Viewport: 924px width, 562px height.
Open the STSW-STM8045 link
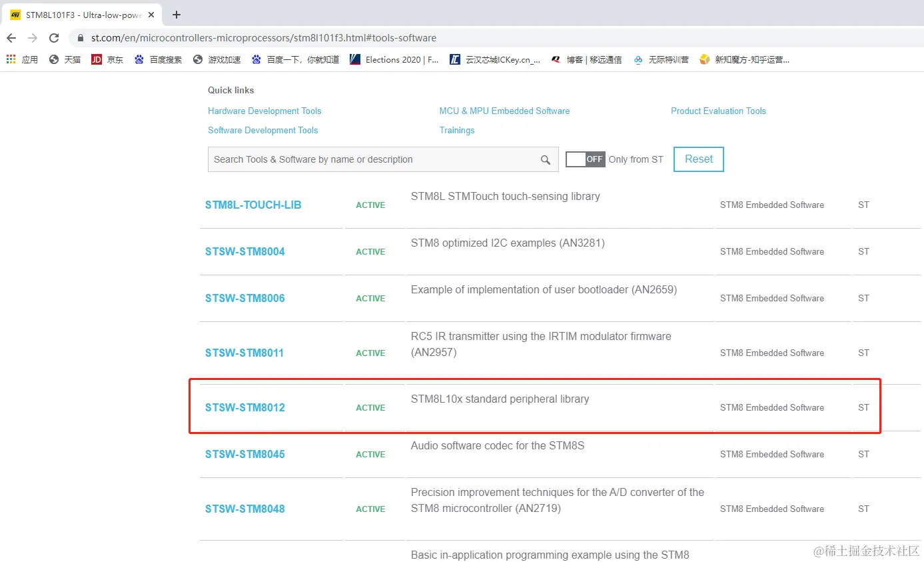pos(245,454)
